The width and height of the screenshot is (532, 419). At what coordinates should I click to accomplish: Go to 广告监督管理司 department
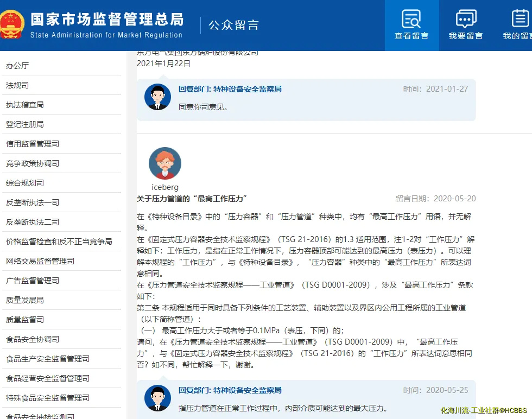tap(33, 281)
